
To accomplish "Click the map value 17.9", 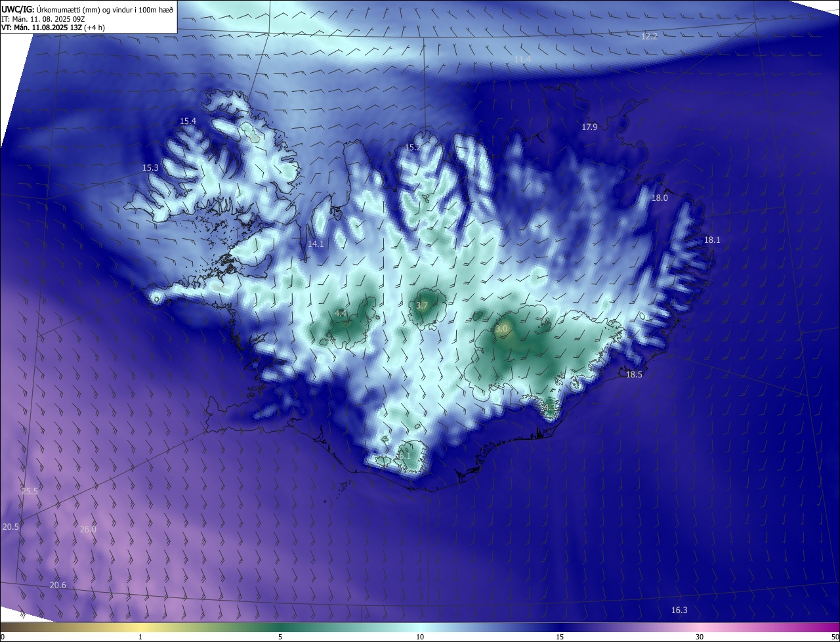I will click(589, 127).
